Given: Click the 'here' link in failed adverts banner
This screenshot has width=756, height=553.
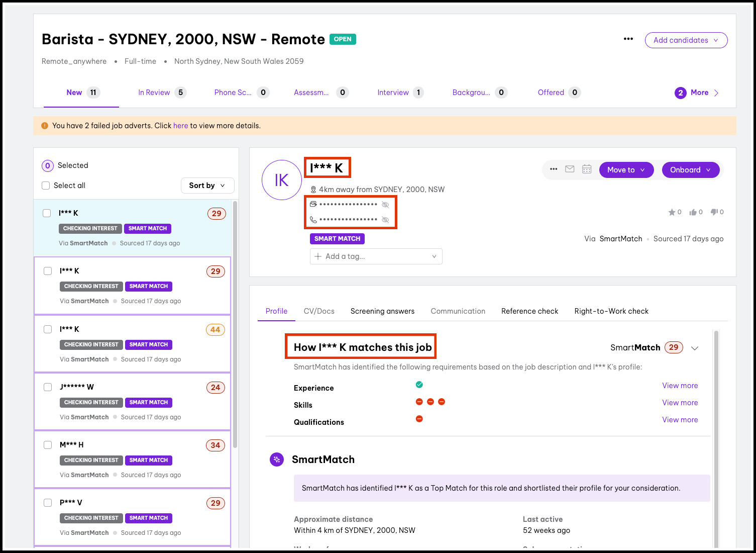Looking at the screenshot, I should [180, 126].
